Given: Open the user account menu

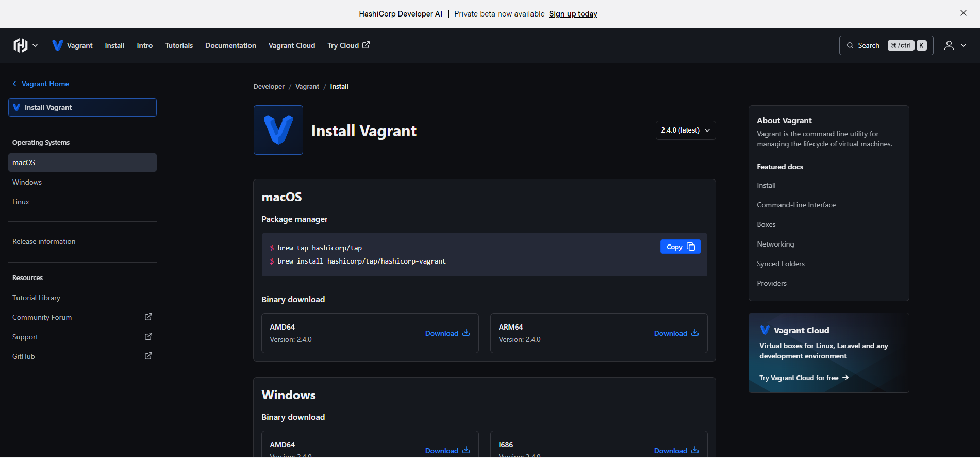Looking at the screenshot, I should (x=955, y=45).
